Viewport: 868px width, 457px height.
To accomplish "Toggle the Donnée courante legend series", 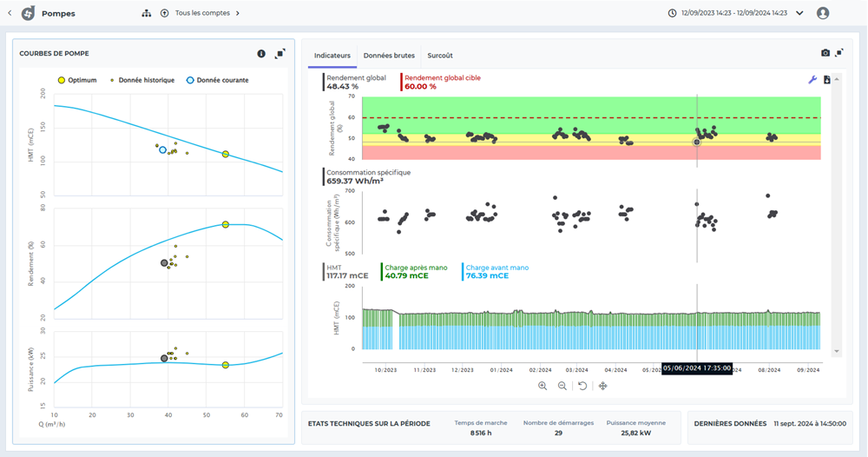I will point(217,80).
